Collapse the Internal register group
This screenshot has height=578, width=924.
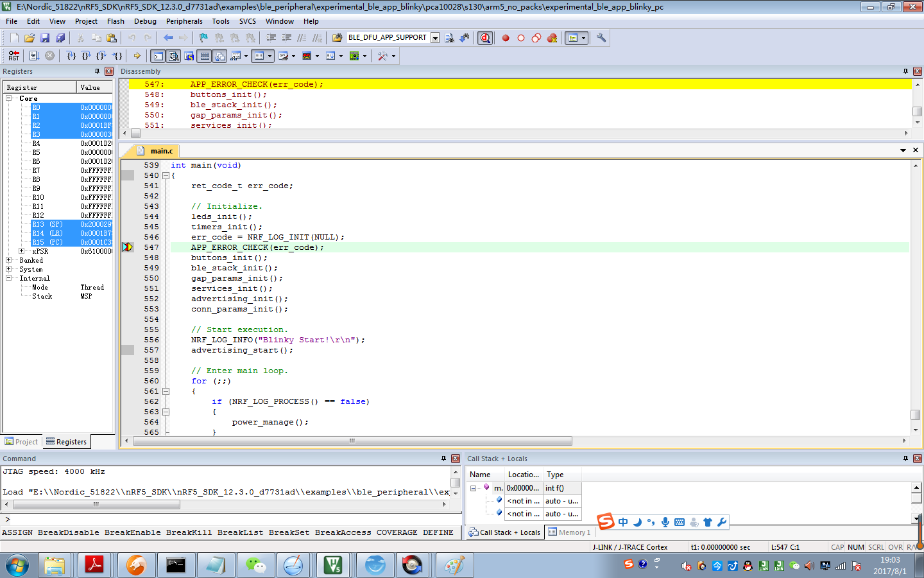(8, 278)
